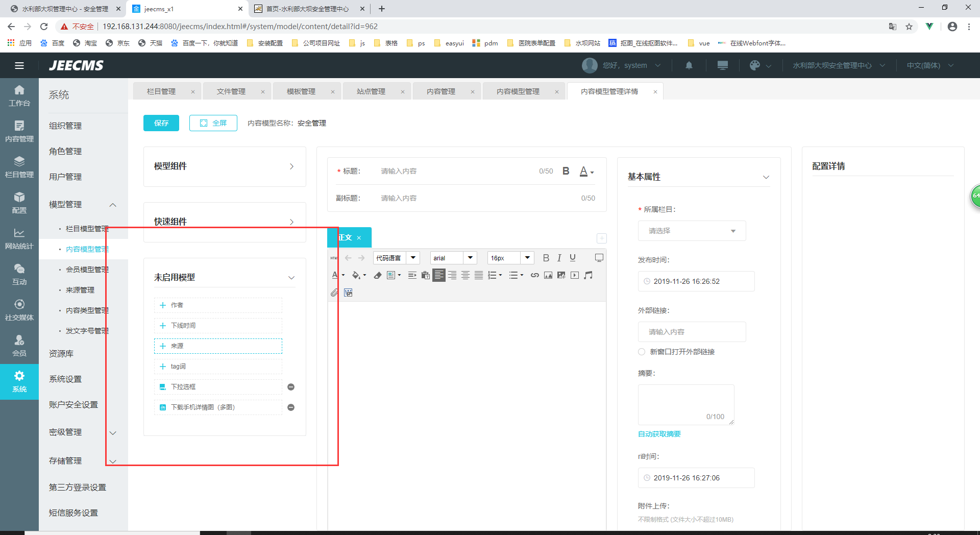The width and height of the screenshot is (980, 535).
Task: Apply underline formatting in the editor toolbar
Action: (x=573, y=258)
